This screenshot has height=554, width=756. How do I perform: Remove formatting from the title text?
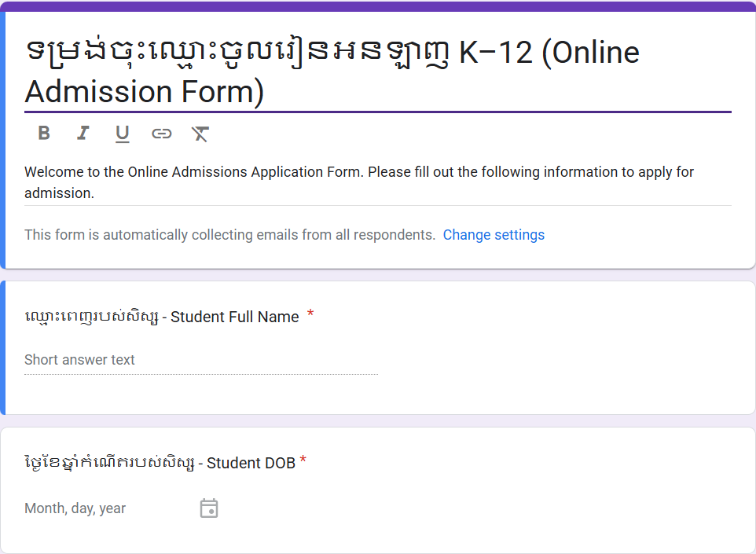pos(200,134)
